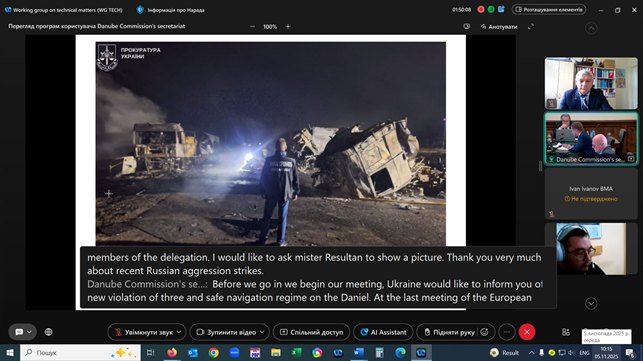The image size is (643, 361).
Task: Start sharing via Спільний доступ button
Action: coord(311,332)
